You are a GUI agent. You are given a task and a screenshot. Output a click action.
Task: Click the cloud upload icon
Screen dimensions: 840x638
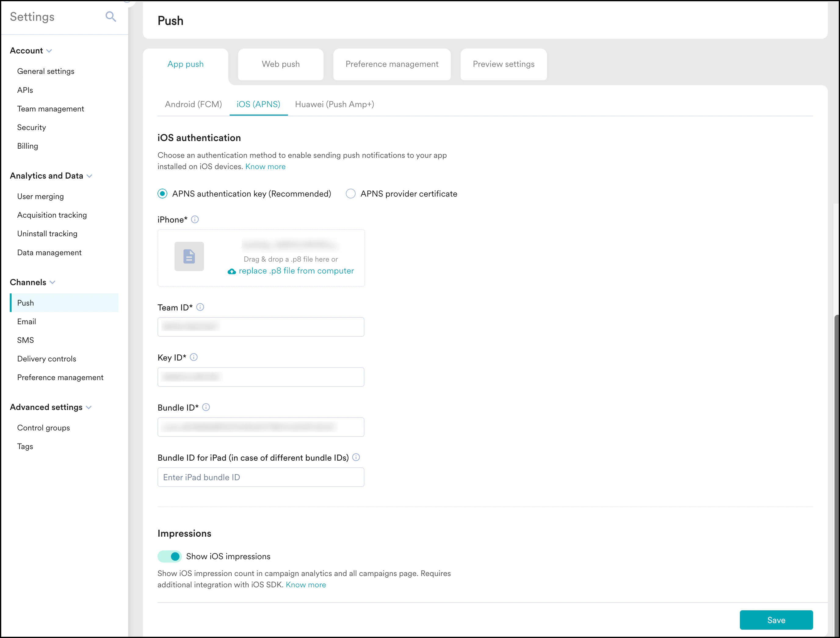(232, 271)
